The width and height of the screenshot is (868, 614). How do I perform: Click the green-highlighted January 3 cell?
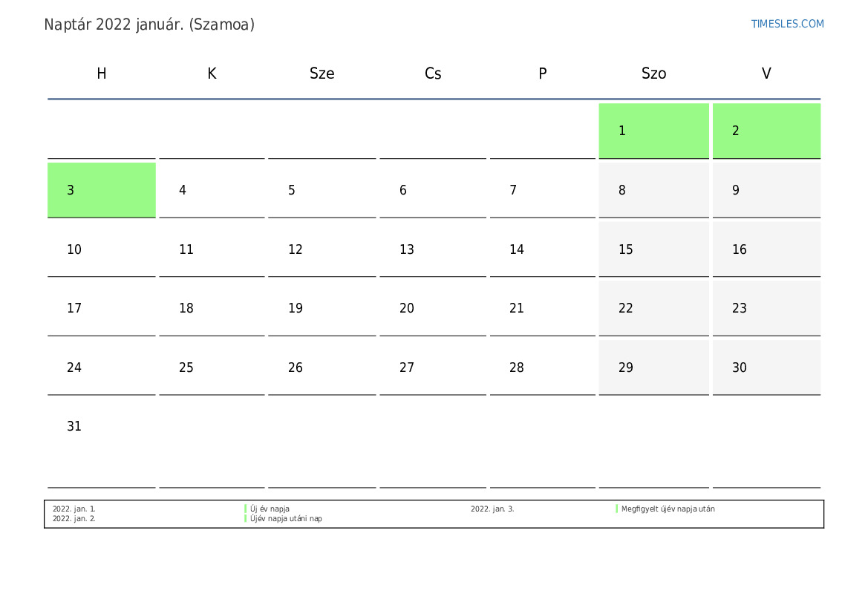(101, 190)
